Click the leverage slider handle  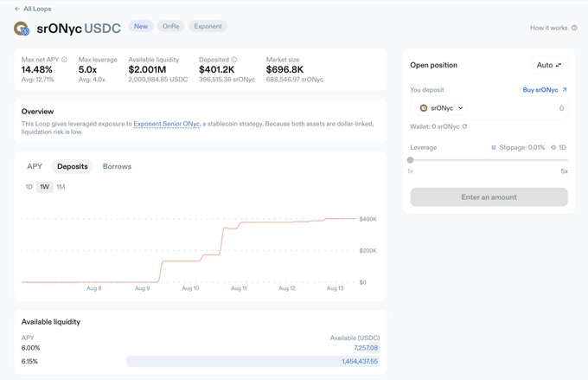[410, 160]
